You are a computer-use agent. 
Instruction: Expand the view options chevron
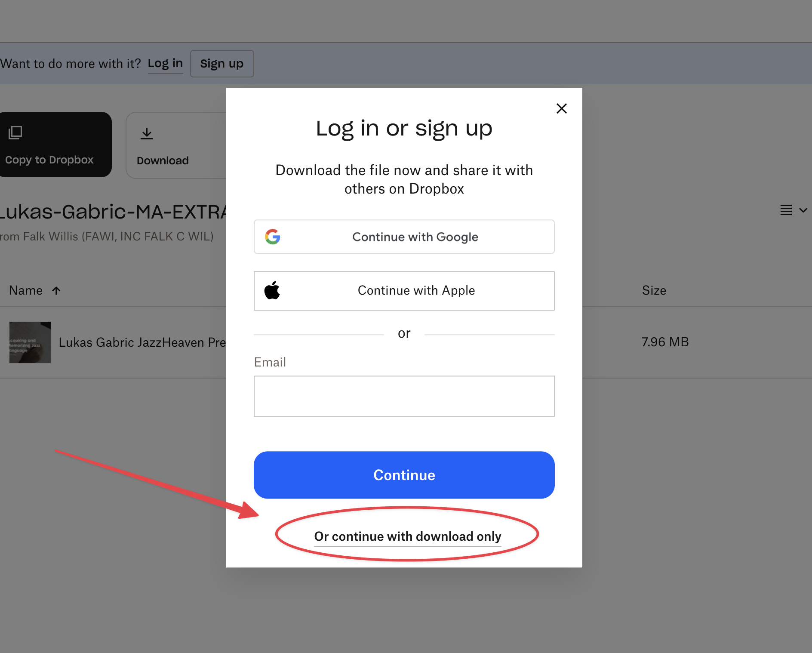(803, 210)
